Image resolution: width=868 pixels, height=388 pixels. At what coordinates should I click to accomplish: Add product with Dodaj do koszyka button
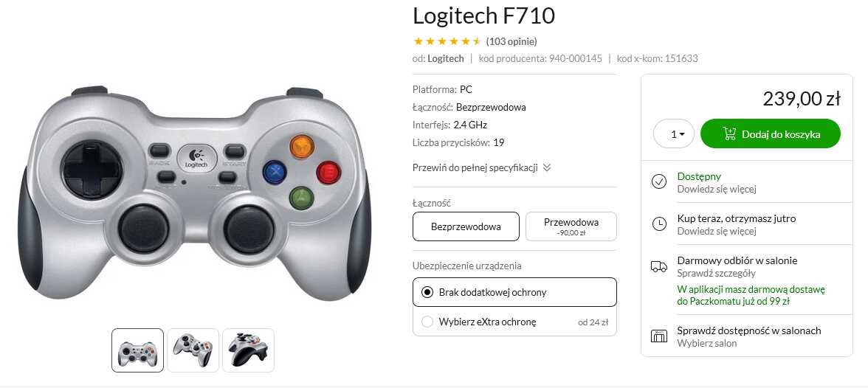[771, 134]
